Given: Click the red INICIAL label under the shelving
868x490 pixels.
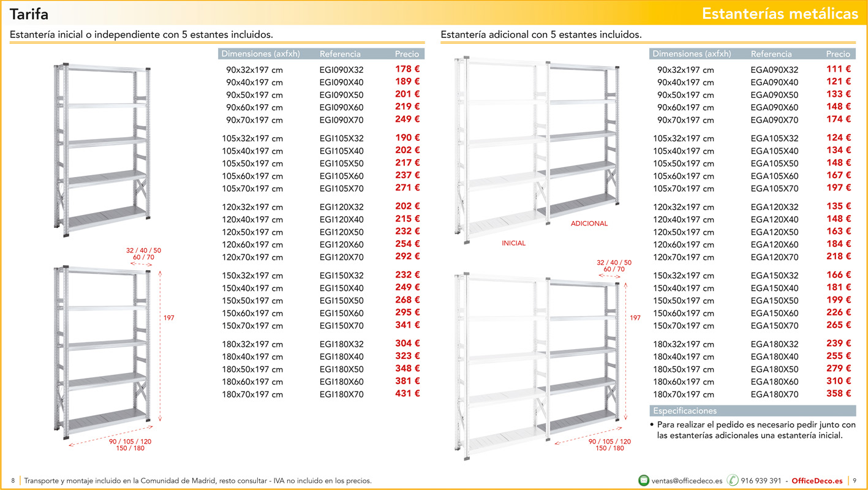Looking at the screenshot, I should pyautogui.click(x=513, y=243).
